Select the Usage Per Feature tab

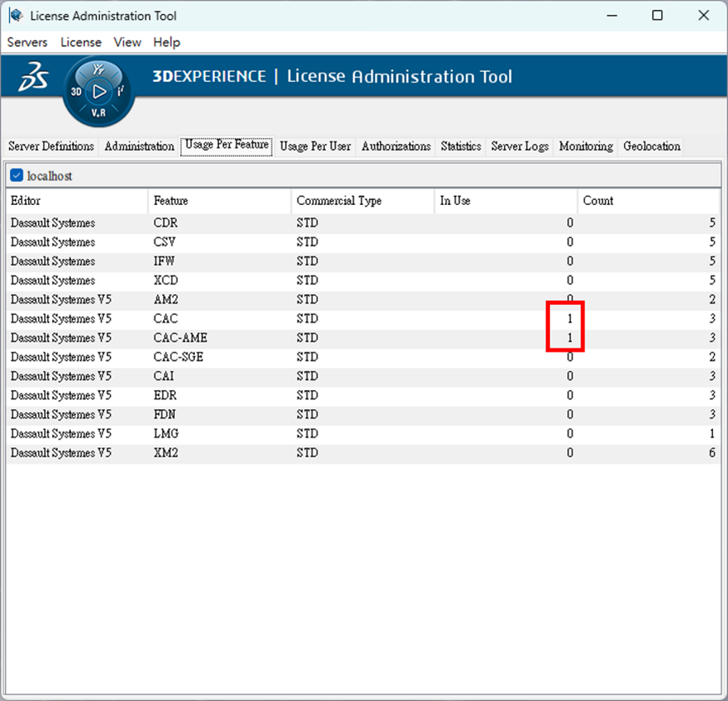(227, 145)
